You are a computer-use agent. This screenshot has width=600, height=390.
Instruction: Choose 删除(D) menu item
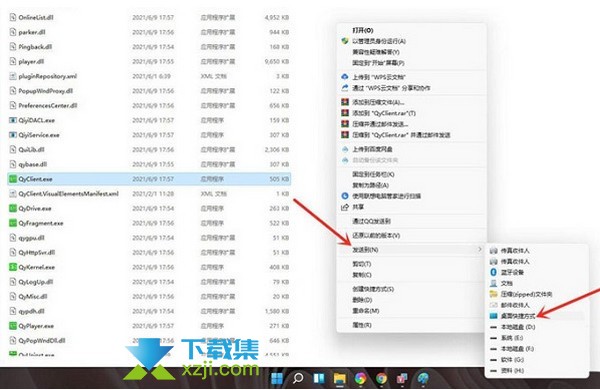[362, 300]
